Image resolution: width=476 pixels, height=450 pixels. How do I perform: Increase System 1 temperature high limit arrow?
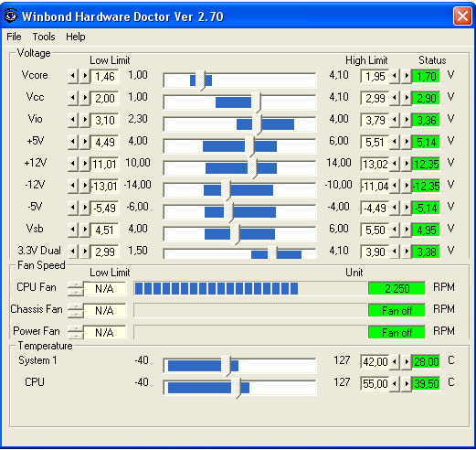(407, 361)
